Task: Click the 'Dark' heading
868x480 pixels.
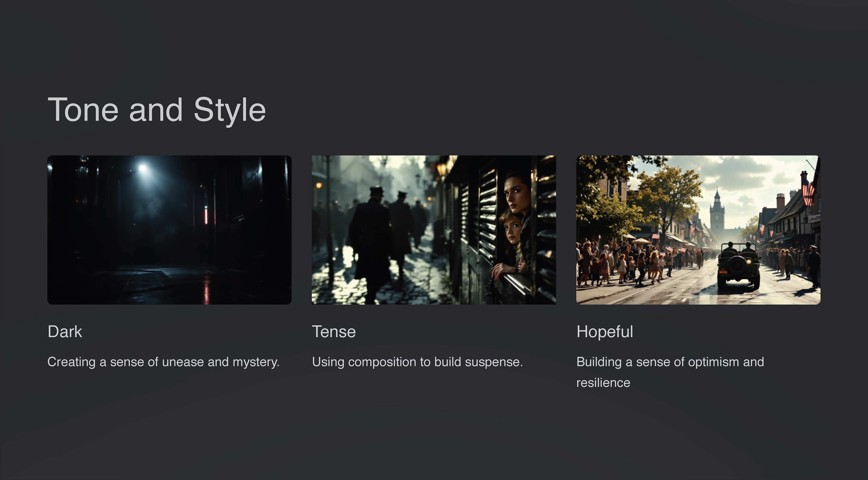Action: [65, 332]
